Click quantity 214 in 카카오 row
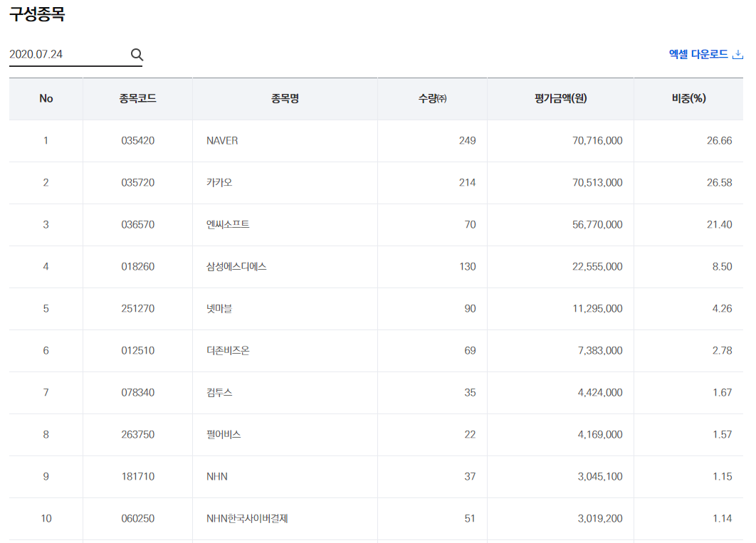This screenshot has height=543, width=756. [x=467, y=183]
